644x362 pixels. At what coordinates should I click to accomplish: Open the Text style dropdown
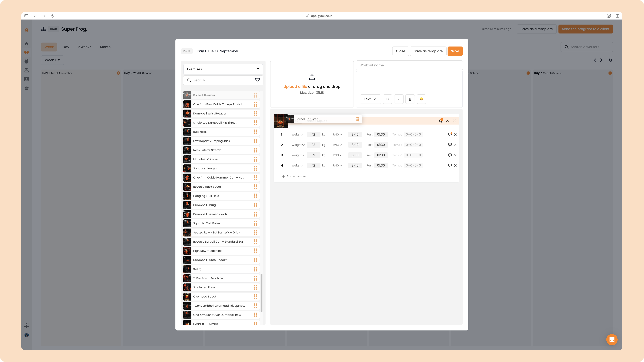click(370, 99)
